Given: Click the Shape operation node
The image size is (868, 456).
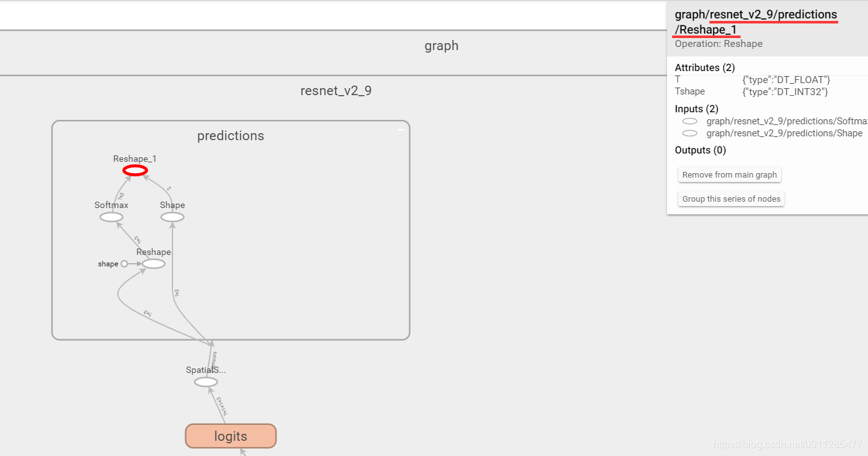Looking at the screenshot, I should (172, 216).
